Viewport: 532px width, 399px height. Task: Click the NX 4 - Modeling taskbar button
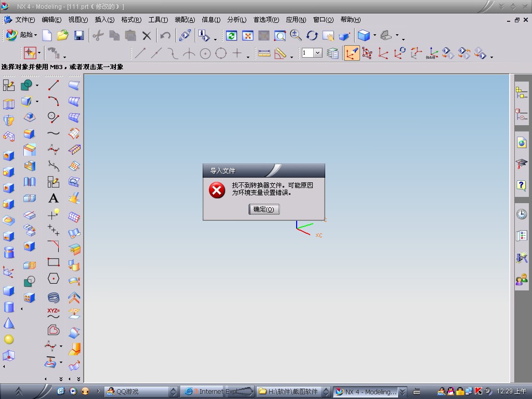370,392
